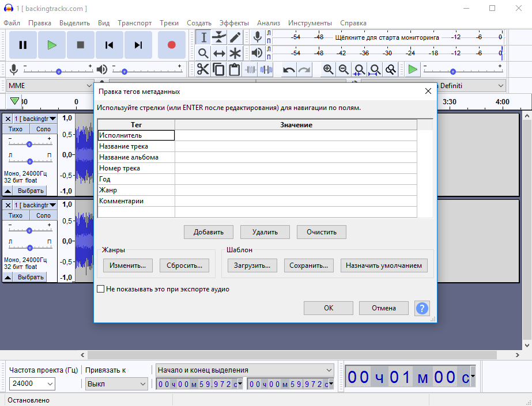Click the Cut scissors icon

point(203,70)
